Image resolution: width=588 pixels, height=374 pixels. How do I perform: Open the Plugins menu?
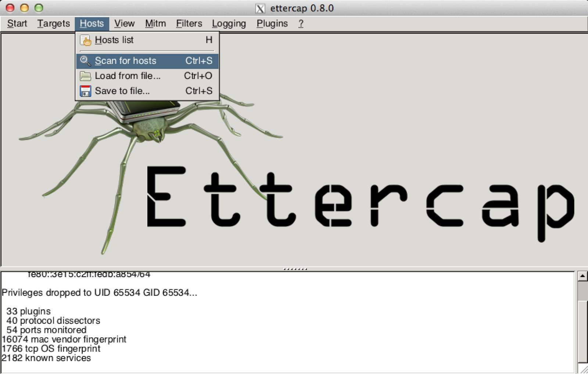(x=272, y=23)
